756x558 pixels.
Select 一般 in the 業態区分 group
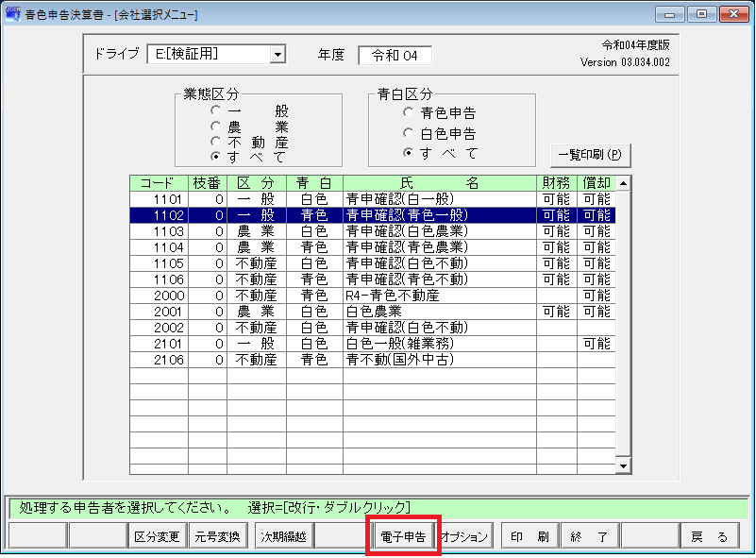pyautogui.click(x=215, y=110)
